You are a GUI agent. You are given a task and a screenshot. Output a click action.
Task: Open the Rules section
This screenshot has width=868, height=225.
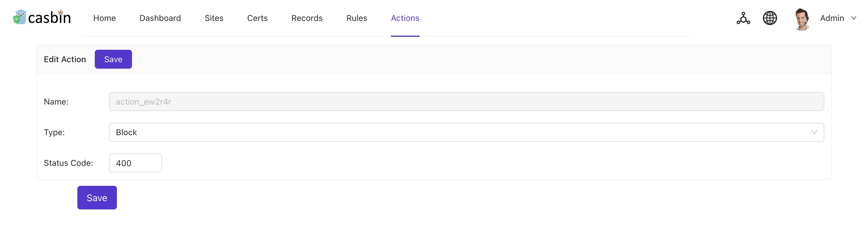[x=357, y=18]
